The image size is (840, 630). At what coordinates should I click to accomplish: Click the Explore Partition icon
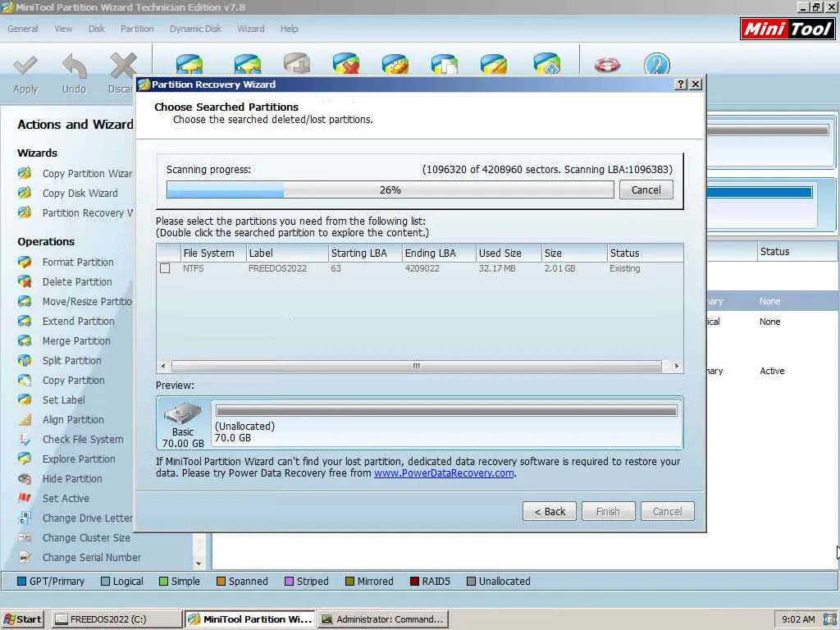[25, 459]
